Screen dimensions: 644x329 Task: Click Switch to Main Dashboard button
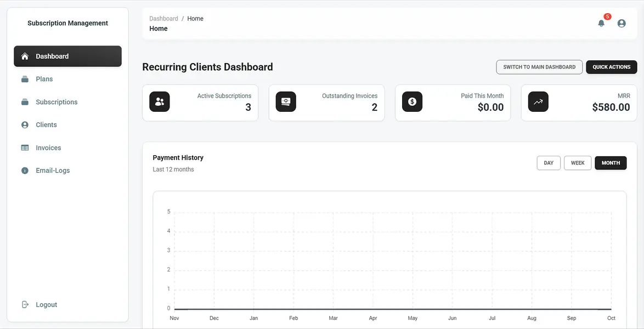pyautogui.click(x=539, y=67)
